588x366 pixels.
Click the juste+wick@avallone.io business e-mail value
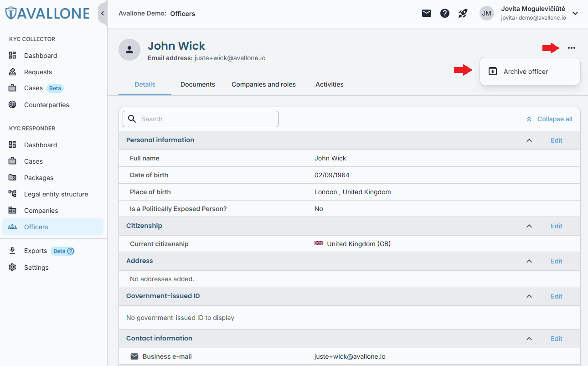(350, 356)
